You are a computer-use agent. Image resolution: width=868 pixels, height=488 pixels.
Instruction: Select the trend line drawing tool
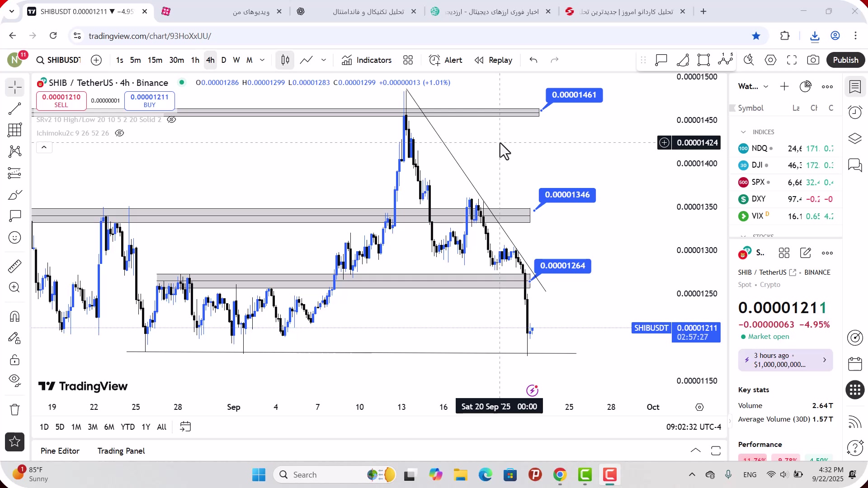15,109
